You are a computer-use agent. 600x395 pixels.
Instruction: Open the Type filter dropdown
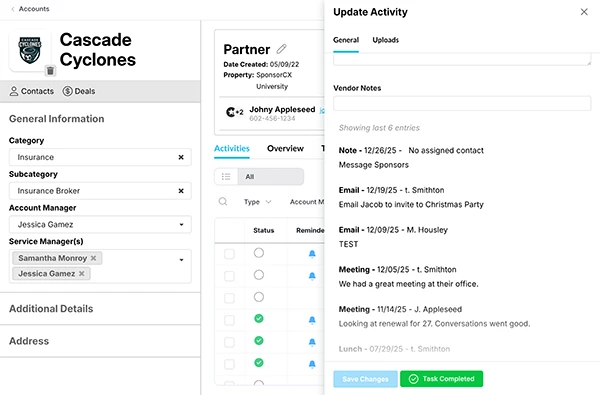tap(258, 202)
